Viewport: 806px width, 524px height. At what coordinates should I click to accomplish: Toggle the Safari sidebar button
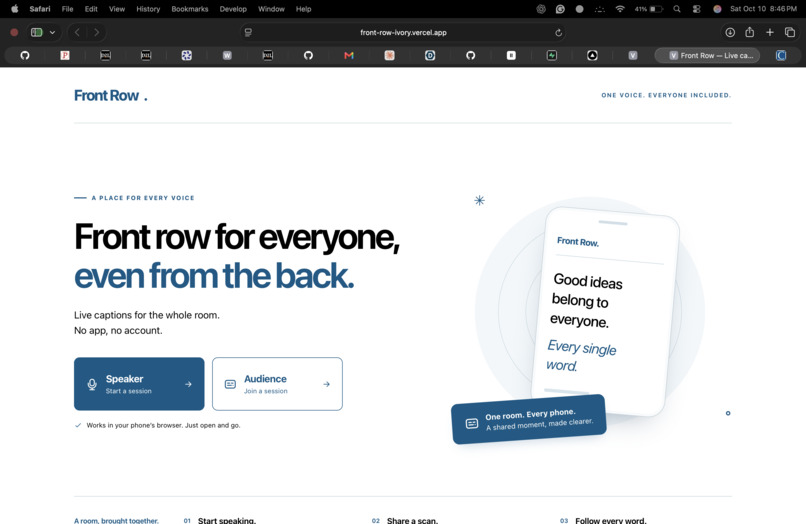click(x=36, y=32)
